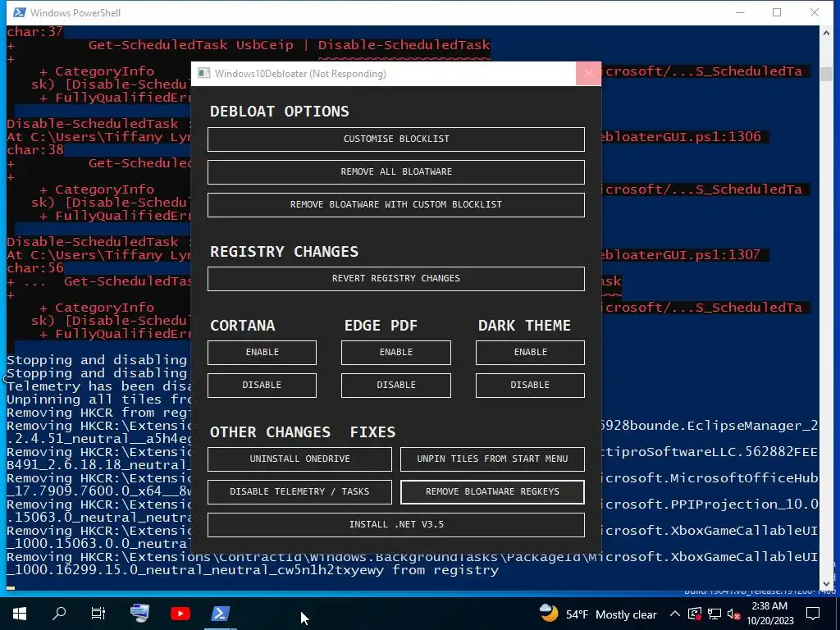Click PowerShell scrollbar down arrow
The image size is (840, 630).
(x=826, y=584)
